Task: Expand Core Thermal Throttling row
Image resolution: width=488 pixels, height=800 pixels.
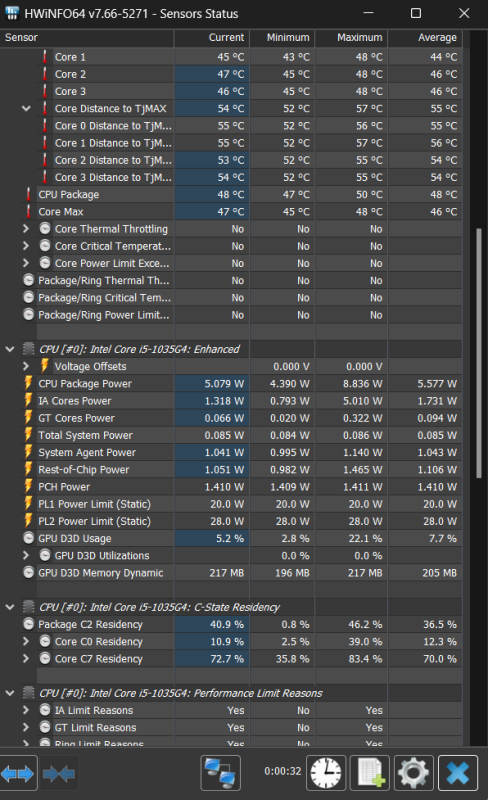Action: click(26, 229)
